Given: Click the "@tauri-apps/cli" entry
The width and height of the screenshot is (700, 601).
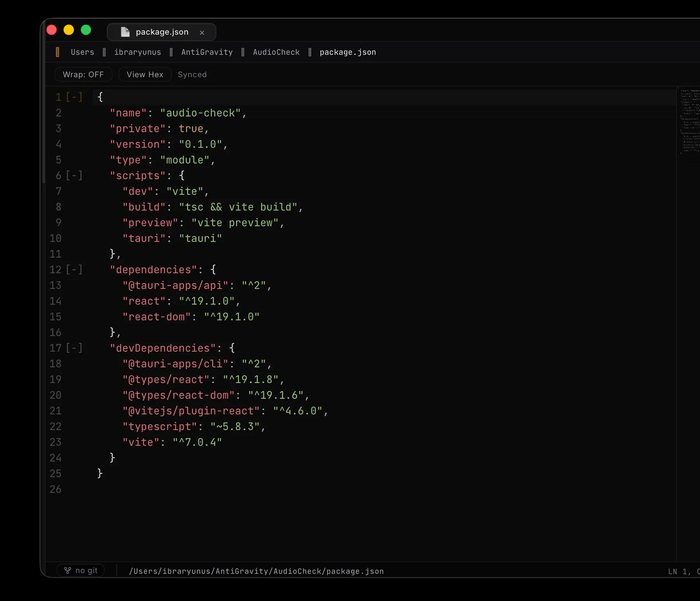Looking at the screenshot, I should pos(175,363).
